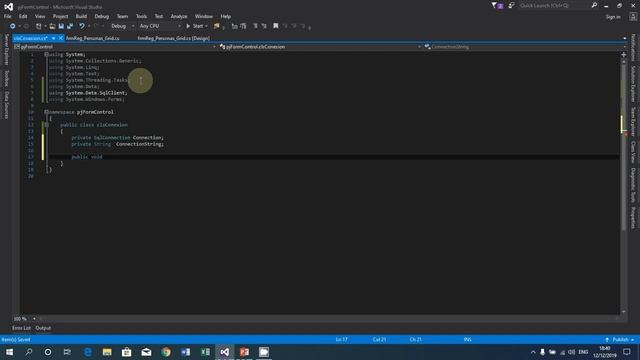Open the Toolbox side tab
The image size is (640, 360).
(x=7, y=78)
